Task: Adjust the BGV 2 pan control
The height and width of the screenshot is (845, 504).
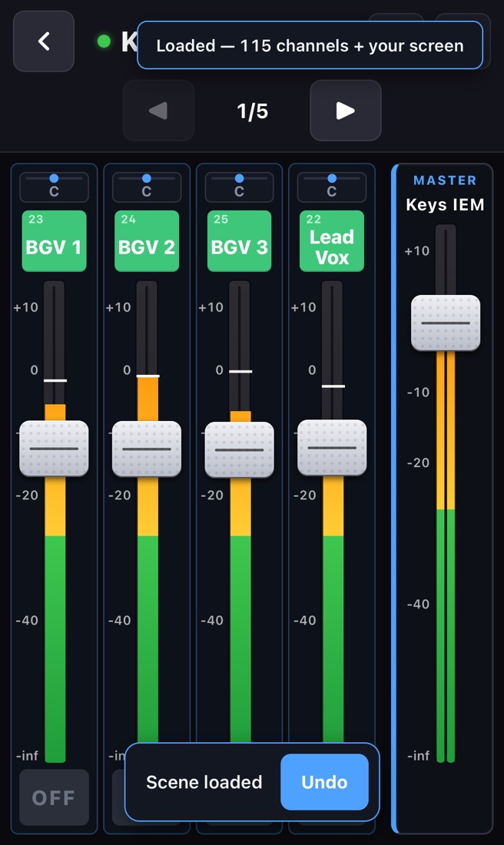Action: tap(147, 187)
